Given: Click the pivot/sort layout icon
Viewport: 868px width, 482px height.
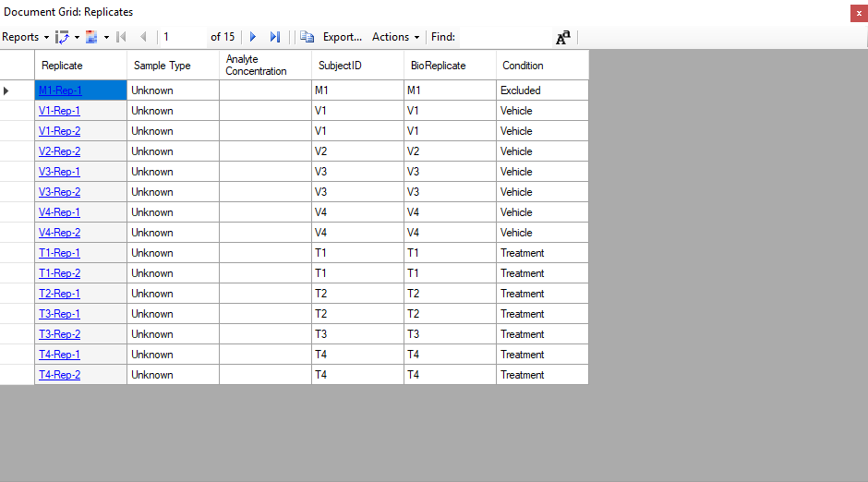Looking at the screenshot, I should pos(63,37).
